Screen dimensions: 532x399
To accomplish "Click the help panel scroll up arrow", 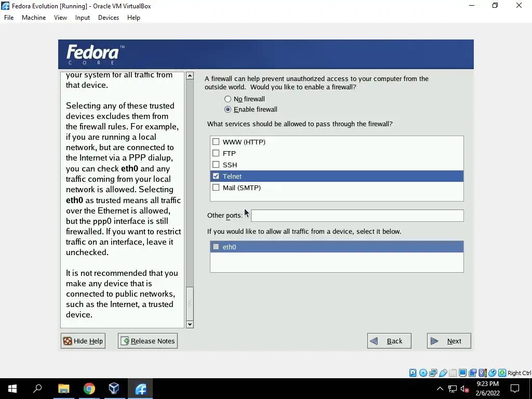I will 190,76.
